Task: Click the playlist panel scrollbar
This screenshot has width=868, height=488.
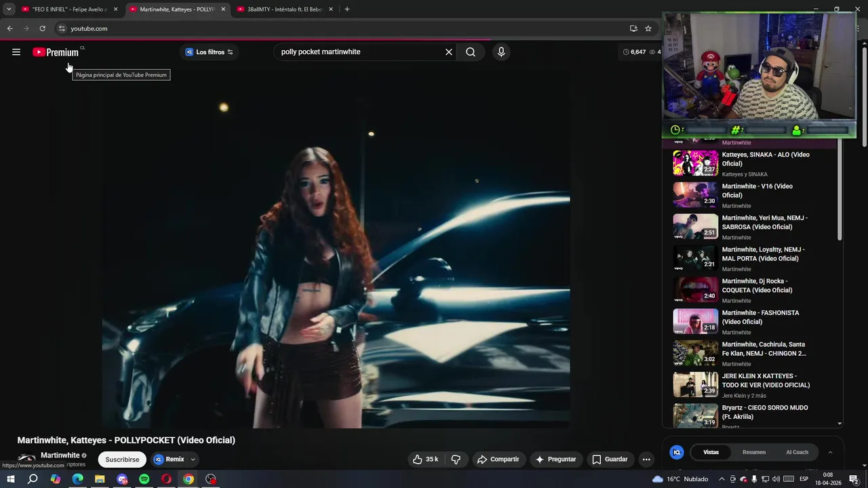Action: point(840,190)
